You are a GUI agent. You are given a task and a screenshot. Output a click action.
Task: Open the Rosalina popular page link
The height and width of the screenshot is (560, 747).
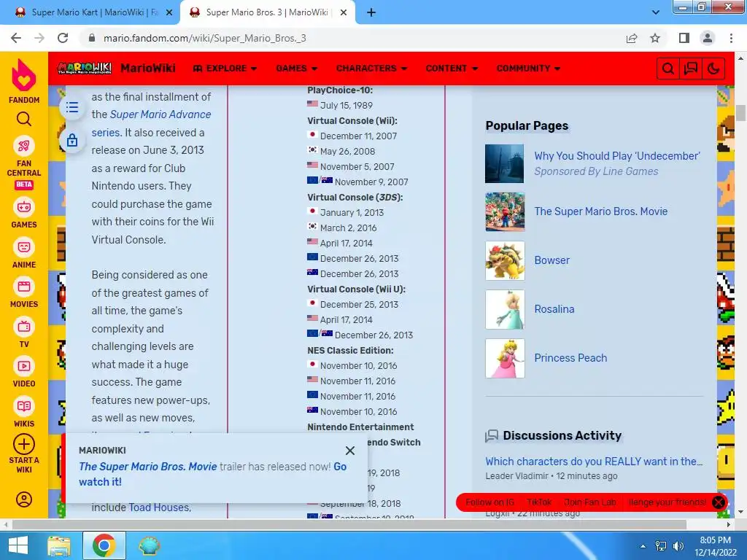coord(554,309)
